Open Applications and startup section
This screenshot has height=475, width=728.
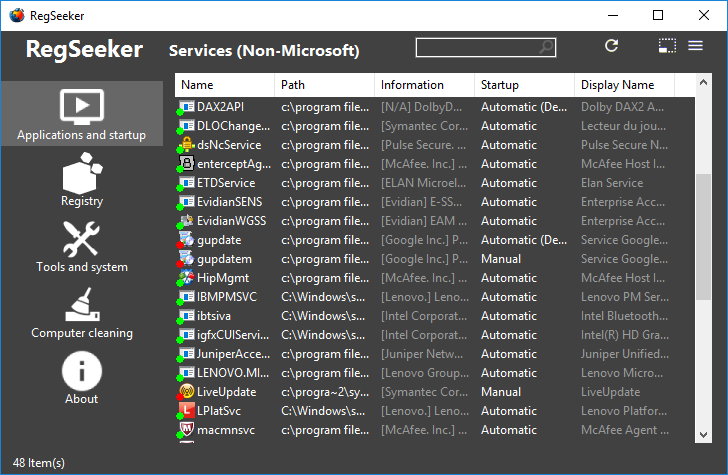click(x=82, y=114)
